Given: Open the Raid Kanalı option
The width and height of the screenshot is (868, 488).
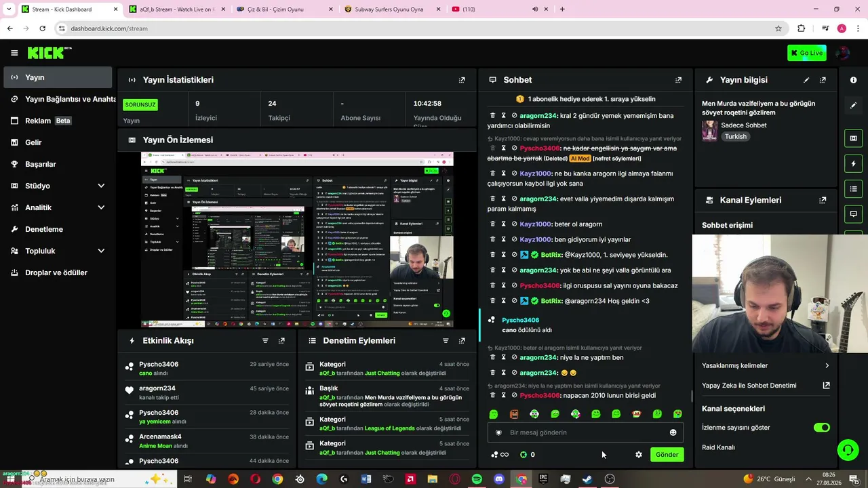Looking at the screenshot, I should (718, 447).
